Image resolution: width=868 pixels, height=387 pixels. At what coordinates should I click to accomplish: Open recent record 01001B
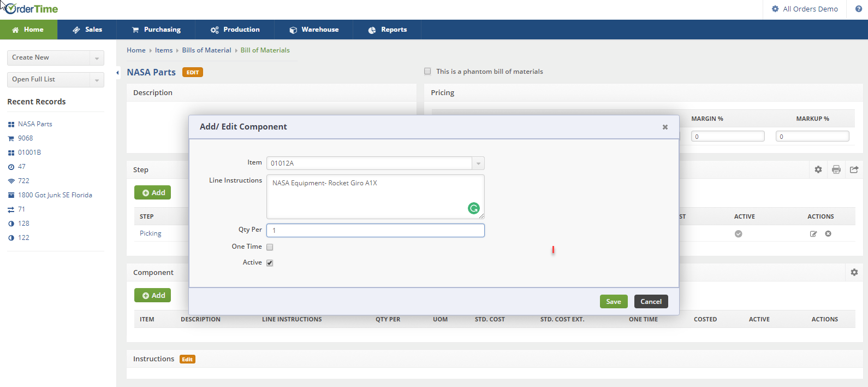29,153
